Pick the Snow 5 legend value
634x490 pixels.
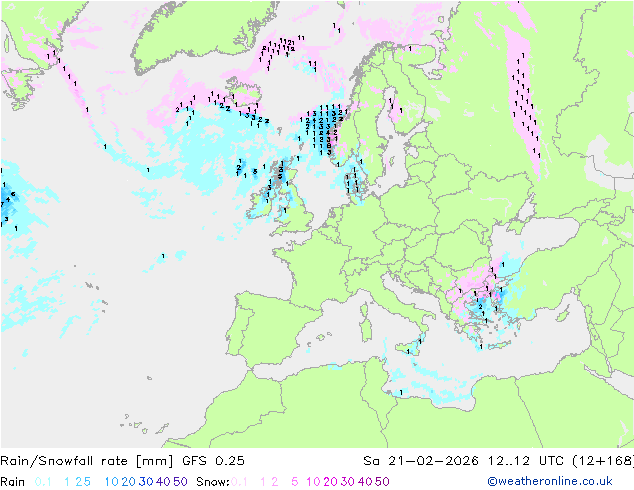295,482
